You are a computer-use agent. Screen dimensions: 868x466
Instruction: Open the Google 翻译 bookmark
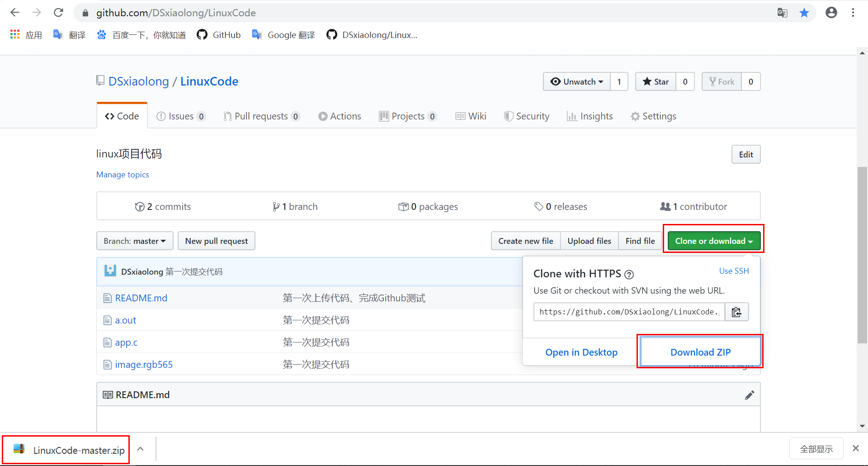coord(283,35)
